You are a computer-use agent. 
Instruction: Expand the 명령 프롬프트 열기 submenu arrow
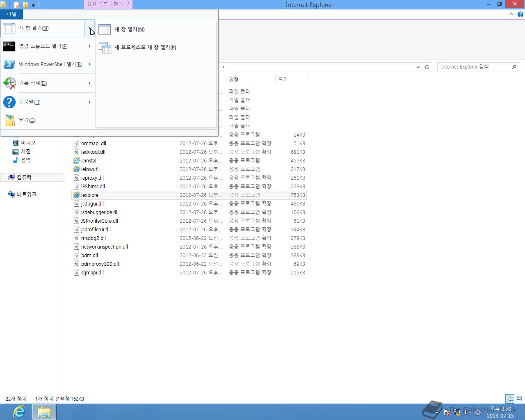tap(90, 46)
